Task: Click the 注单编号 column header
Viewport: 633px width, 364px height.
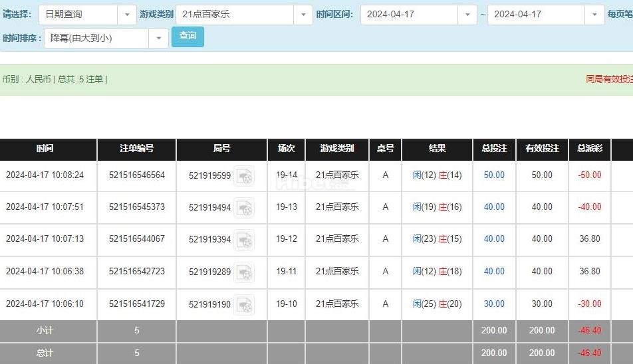Action: pos(136,149)
